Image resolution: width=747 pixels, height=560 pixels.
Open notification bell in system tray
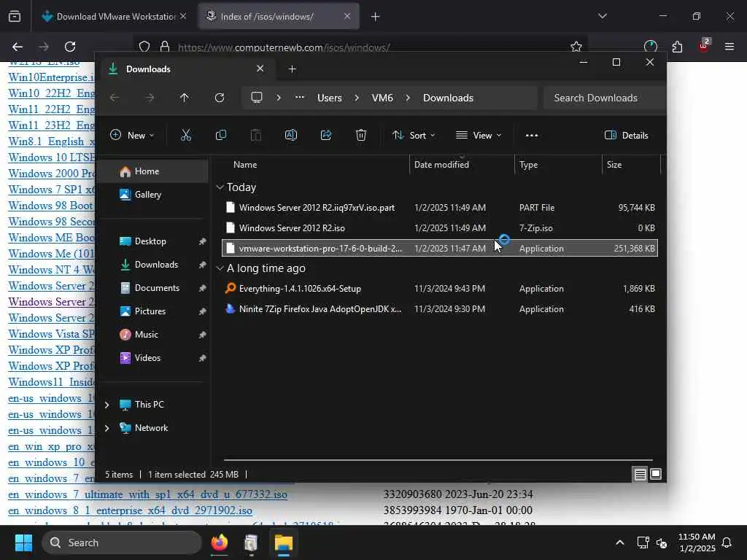coord(727,542)
